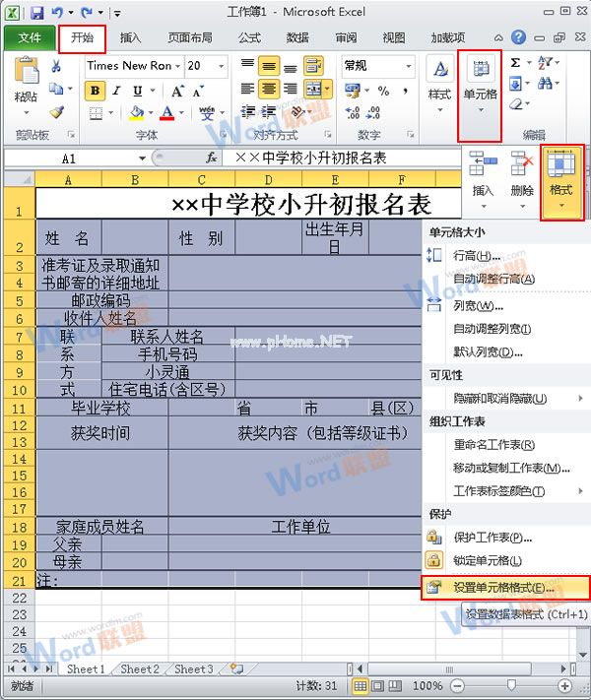This screenshot has height=700, width=591.
Task: Decrease decimal places
Action: [x=373, y=112]
